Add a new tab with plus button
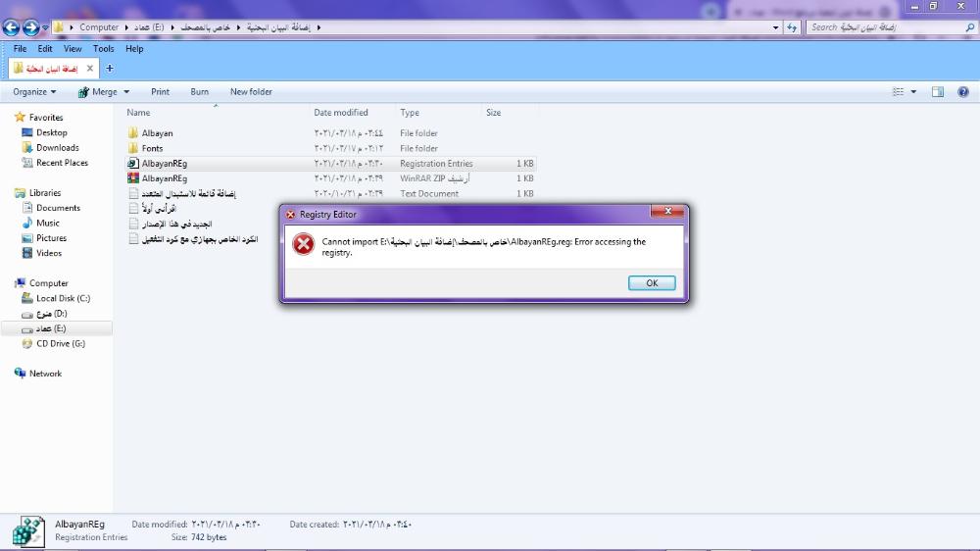This screenshot has height=551, width=980. click(110, 69)
